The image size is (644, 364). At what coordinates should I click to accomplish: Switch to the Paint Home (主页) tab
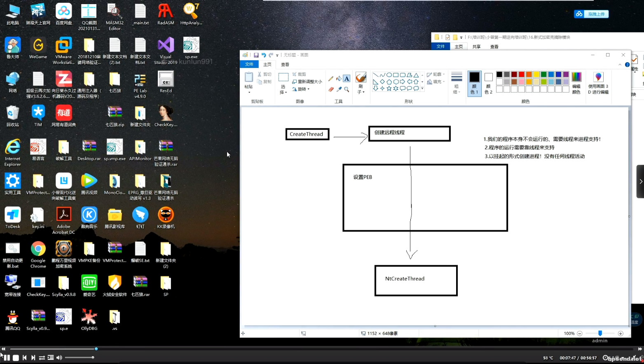(x=267, y=64)
